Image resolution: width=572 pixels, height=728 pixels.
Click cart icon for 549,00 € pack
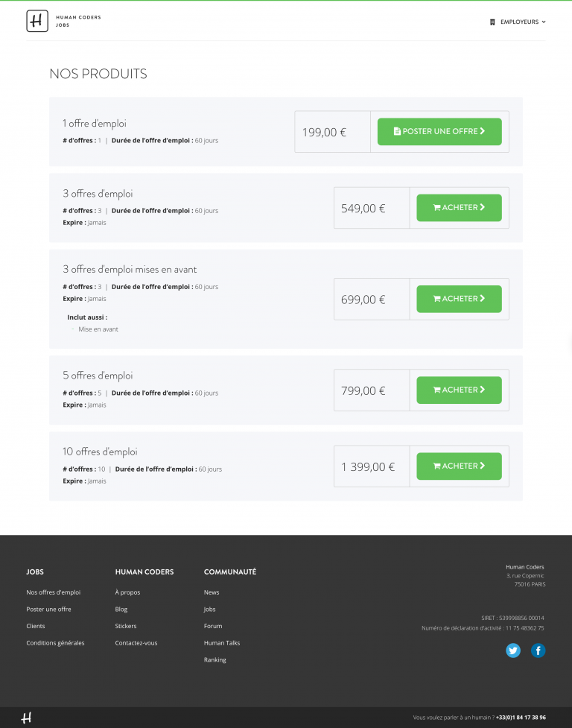click(436, 208)
